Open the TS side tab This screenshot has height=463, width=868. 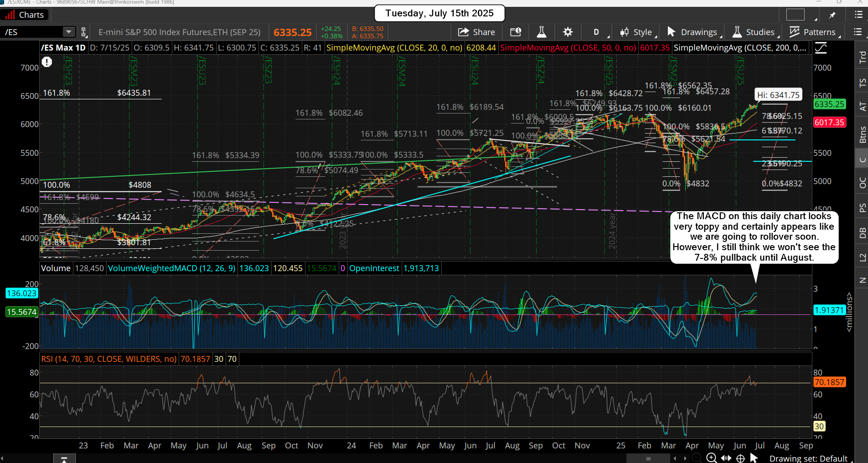point(862,83)
